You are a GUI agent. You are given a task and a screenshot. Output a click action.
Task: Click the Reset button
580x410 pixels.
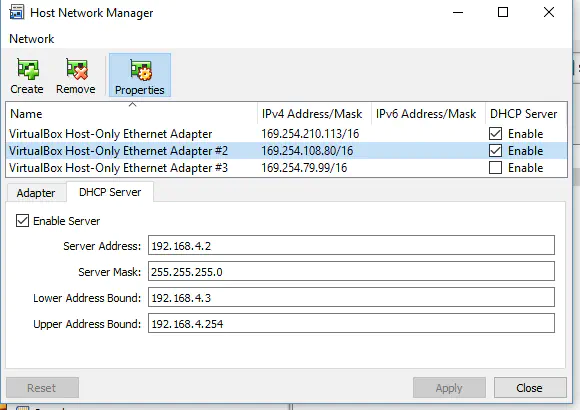coord(42,388)
